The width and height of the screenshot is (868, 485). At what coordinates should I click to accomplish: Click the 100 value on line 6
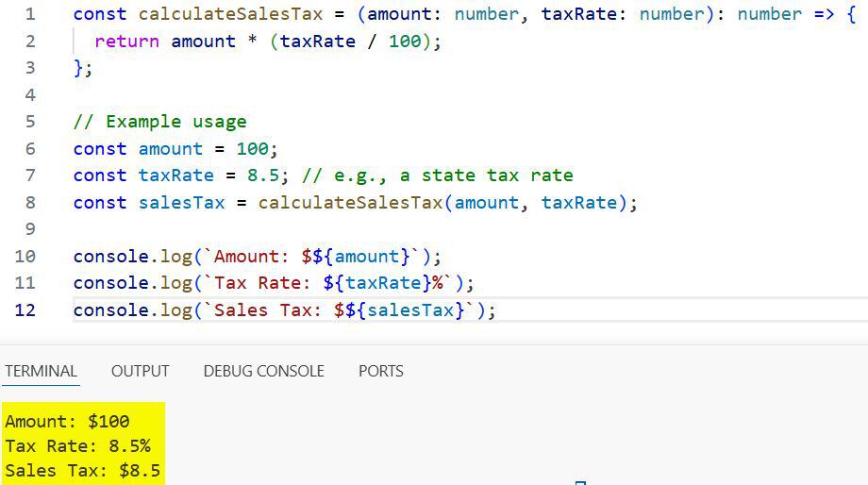pyautogui.click(x=253, y=148)
